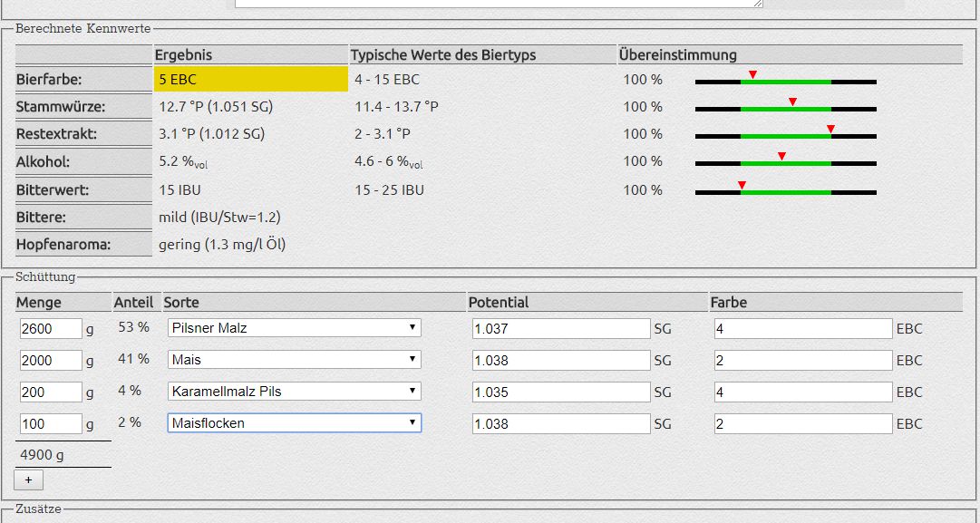Open the Karamellmalz Pils dropdown
This screenshot has width=980, height=523.
pyautogui.click(x=294, y=392)
